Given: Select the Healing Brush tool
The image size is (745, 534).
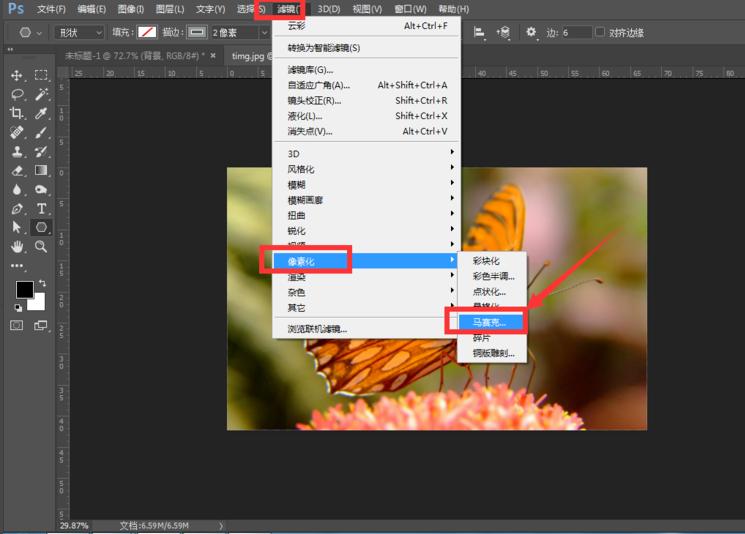Looking at the screenshot, I should pos(17,132).
